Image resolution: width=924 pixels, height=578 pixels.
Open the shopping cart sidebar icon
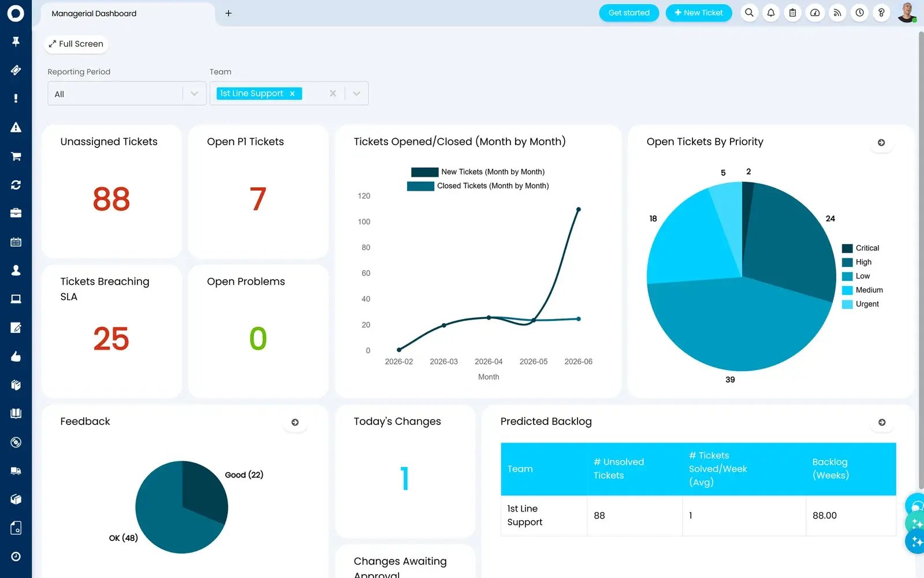click(16, 156)
